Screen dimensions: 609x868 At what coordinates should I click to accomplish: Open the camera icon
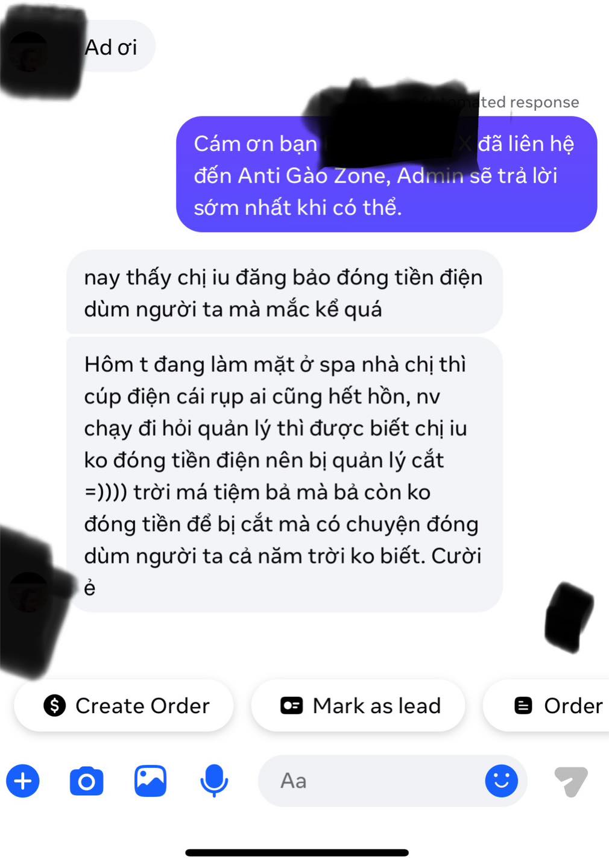coord(86,781)
